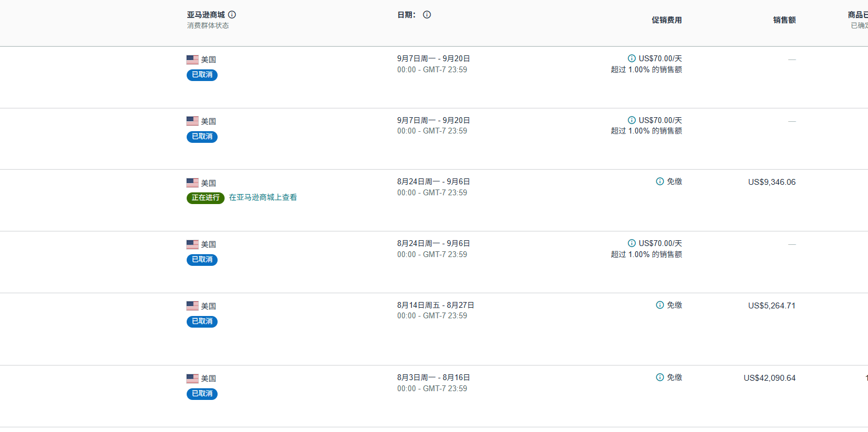Select the sales amount US$5,264.71
868x432 pixels.
pos(772,305)
